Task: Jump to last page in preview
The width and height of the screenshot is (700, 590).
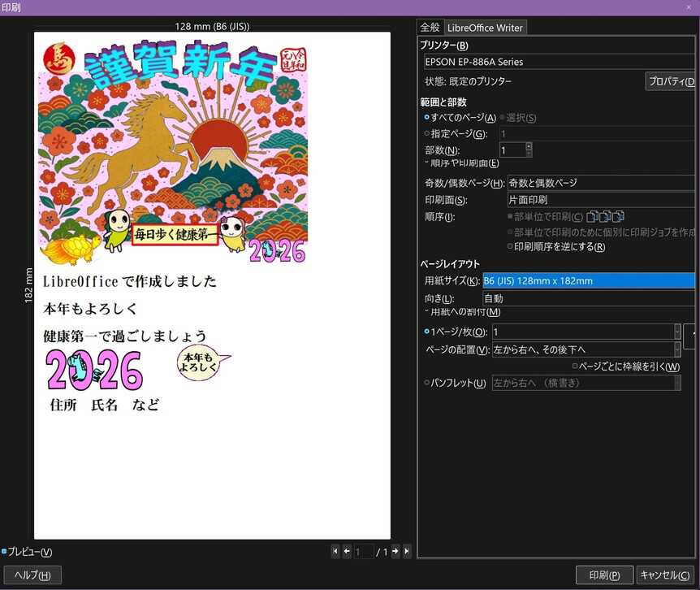Action: (x=407, y=552)
